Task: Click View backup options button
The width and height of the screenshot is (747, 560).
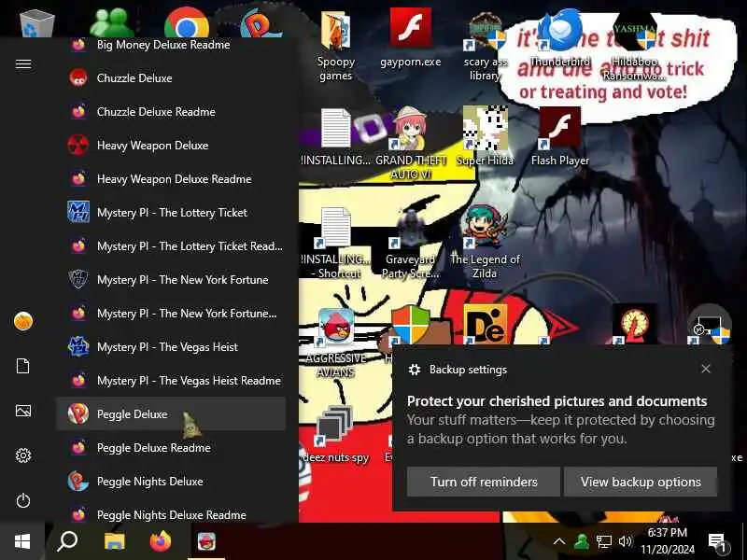Action: tap(641, 482)
